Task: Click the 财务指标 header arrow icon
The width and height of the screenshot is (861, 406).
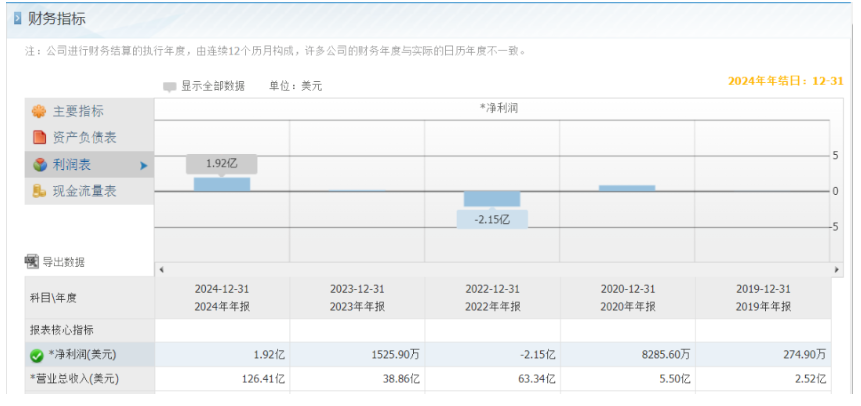Action: pyautogui.click(x=18, y=19)
